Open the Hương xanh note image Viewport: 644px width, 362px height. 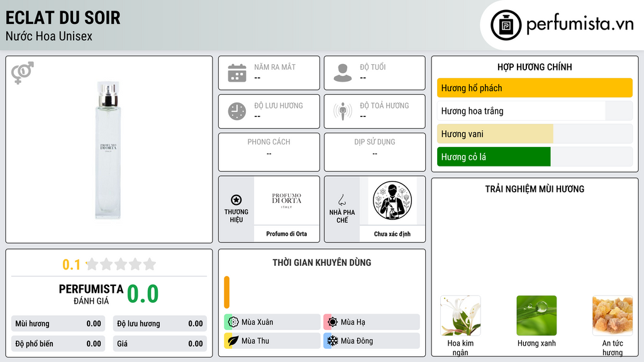click(536, 315)
